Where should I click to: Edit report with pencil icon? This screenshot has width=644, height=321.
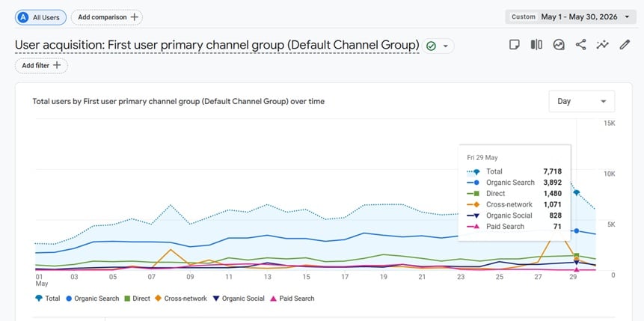click(x=625, y=45)
